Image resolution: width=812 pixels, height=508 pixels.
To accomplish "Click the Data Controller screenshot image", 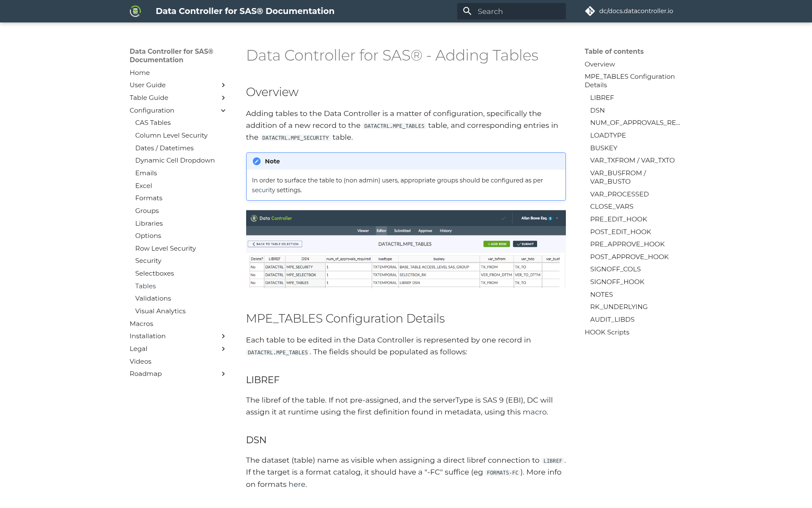I will pyautogui.click(x=406, y=249).
